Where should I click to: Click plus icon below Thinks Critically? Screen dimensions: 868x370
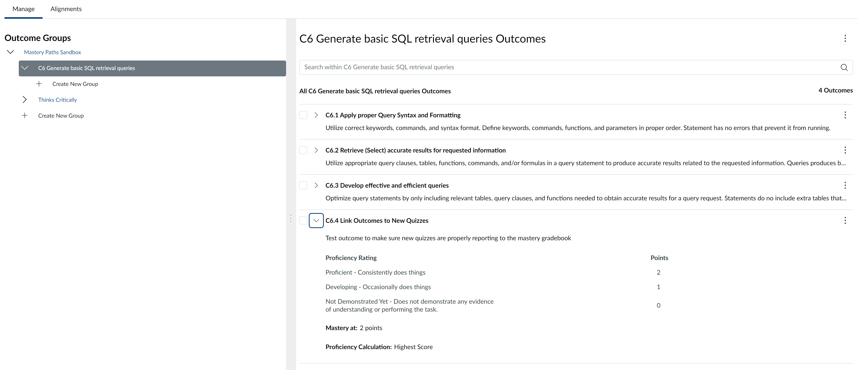click(25, 115)
